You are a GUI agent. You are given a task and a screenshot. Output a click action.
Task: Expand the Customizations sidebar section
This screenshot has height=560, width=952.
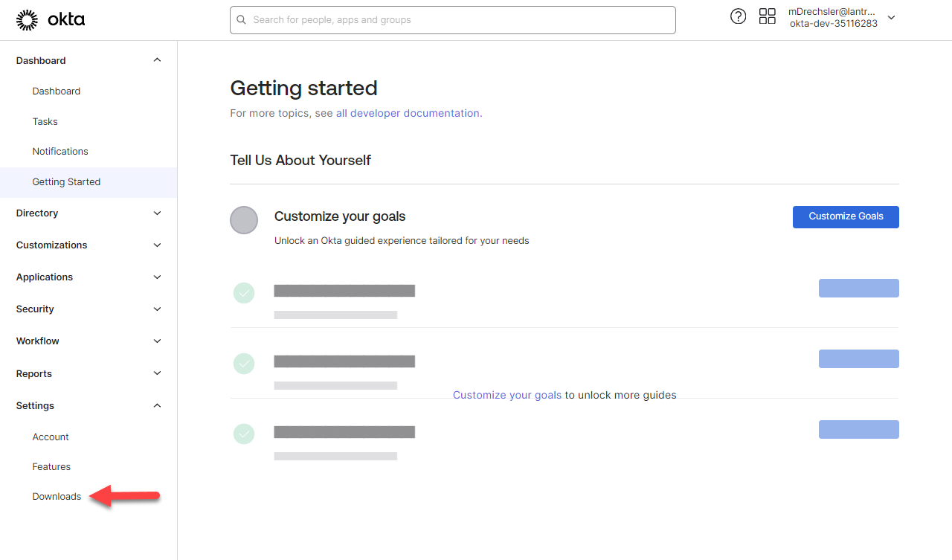pyautogui.click(x=157, y=245)
